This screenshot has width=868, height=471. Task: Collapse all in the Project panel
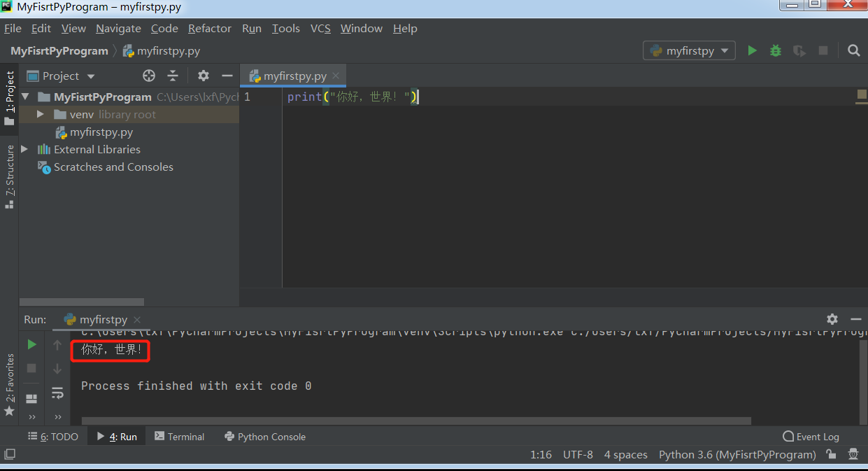(x=173, y=76)
